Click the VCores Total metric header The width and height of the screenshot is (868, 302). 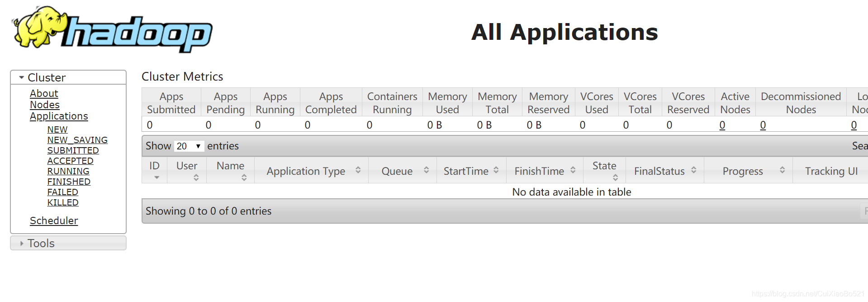[x=640, y=103]
